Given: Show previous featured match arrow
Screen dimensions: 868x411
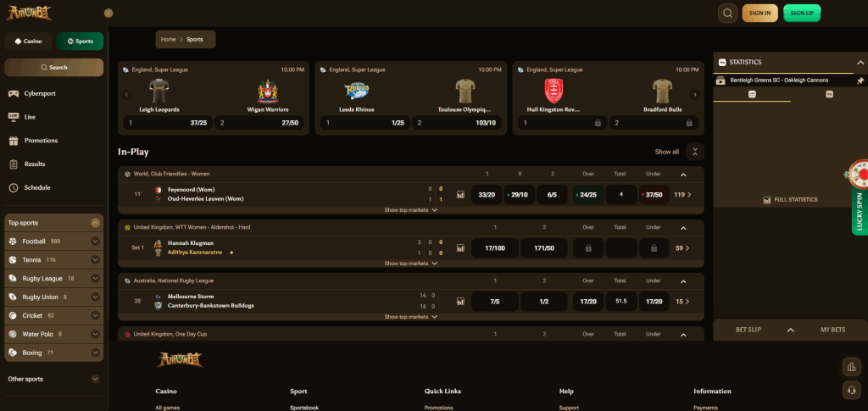Looking at the screenshot, I should tap(127, 95).
